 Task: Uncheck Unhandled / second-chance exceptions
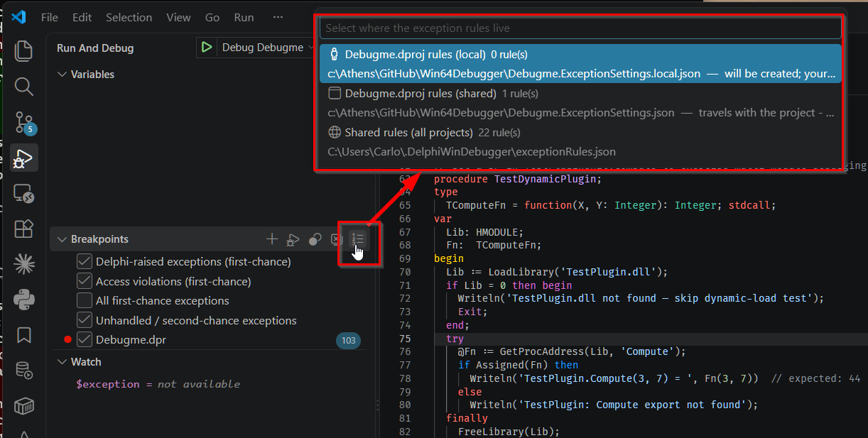84,320
